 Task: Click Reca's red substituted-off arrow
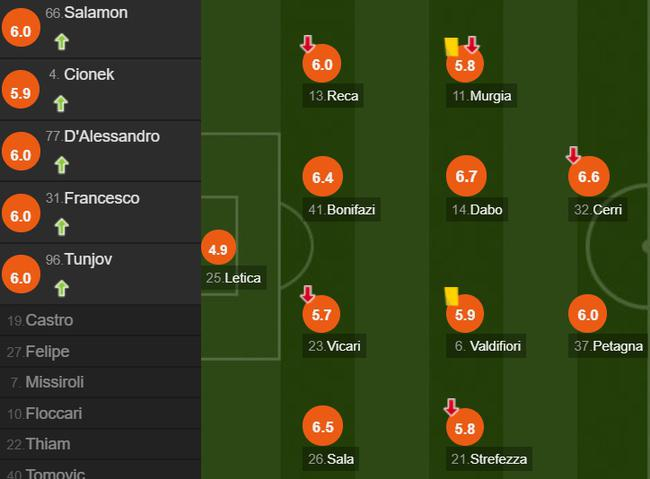(x=307, y=44)
